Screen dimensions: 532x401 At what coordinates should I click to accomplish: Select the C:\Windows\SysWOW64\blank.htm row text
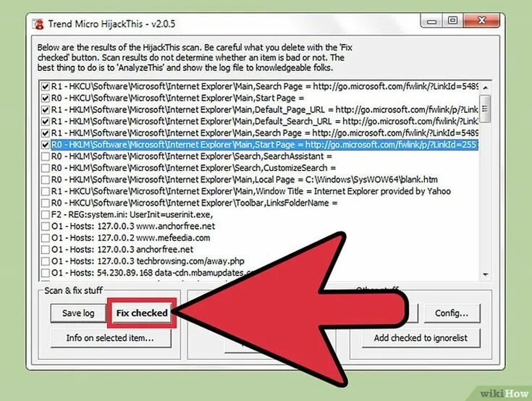[x=245, y=180]
